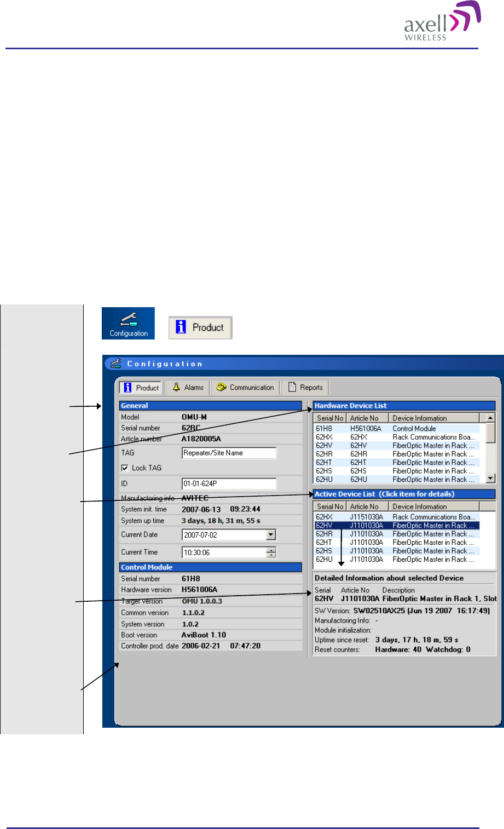Click Active list Device Information header
Image resolution: width=504 pixels, height=829 pixels.
click(x=434, y=506)
